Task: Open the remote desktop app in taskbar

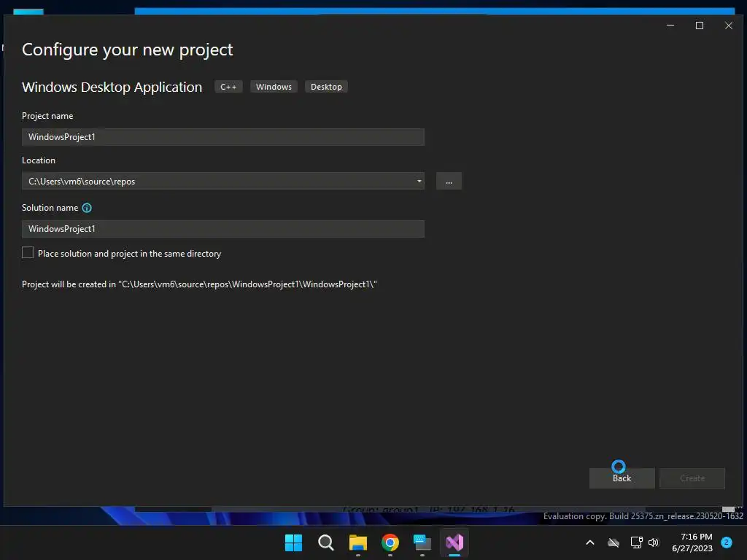Action: (x=422, y=542)
